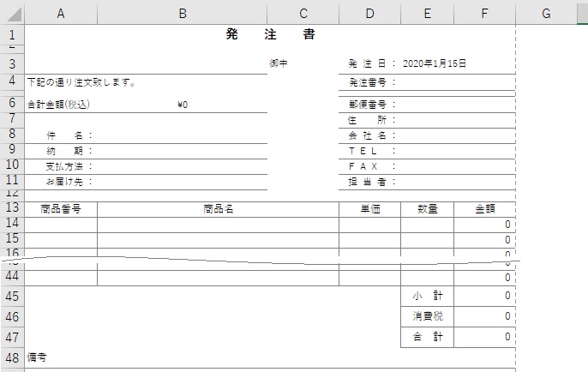Select the 単価 table header cell
This screenshot has width=588, height=372.
[369, 208]
